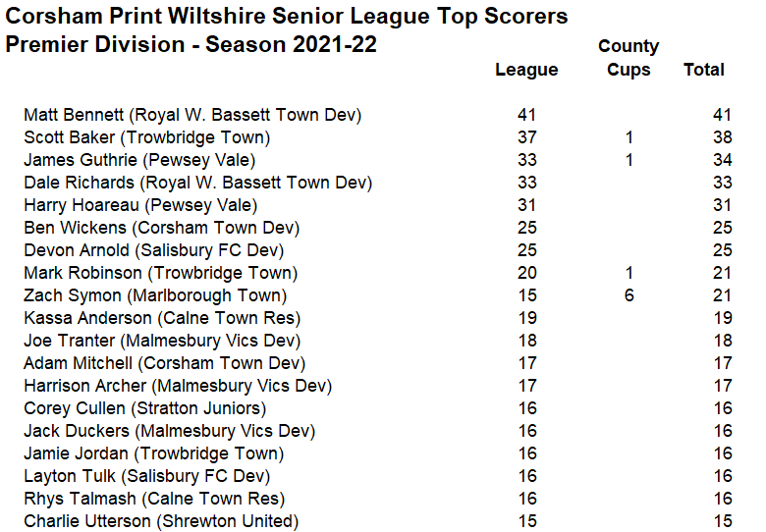Viewport: 766px width, 532px height.
Task: Select Ben Wickens (Corsham Town Dev) row
Action: [161, 228]
